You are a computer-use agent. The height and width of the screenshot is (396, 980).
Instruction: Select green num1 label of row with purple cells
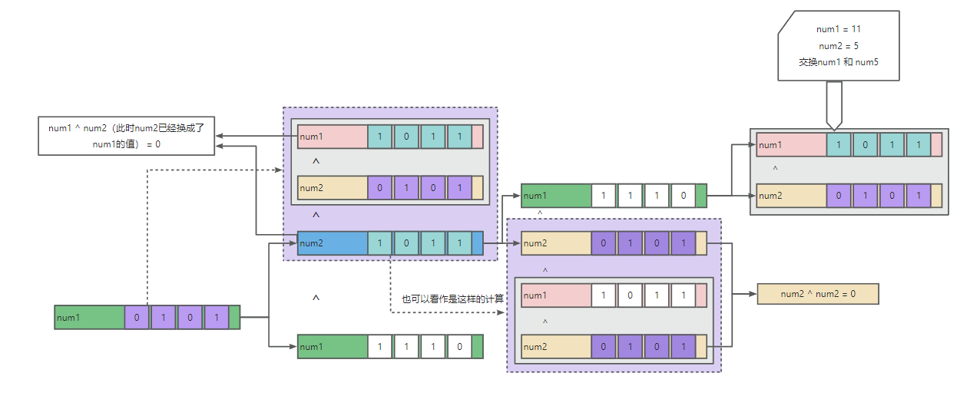(89, 317)
